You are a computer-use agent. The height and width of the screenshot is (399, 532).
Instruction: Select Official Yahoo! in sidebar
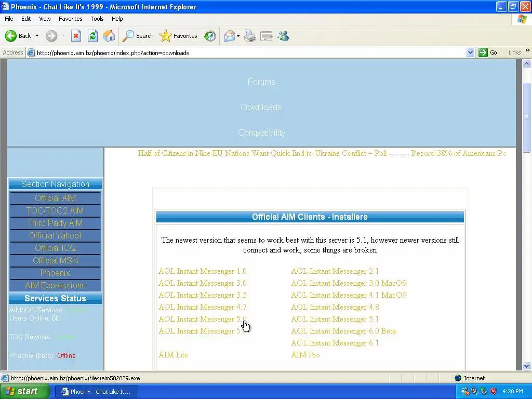[55, 235]
